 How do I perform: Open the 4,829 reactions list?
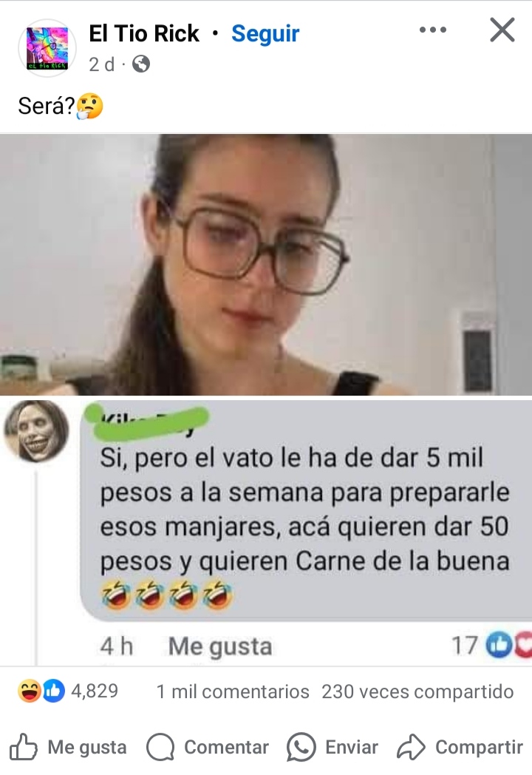[95, 691]
